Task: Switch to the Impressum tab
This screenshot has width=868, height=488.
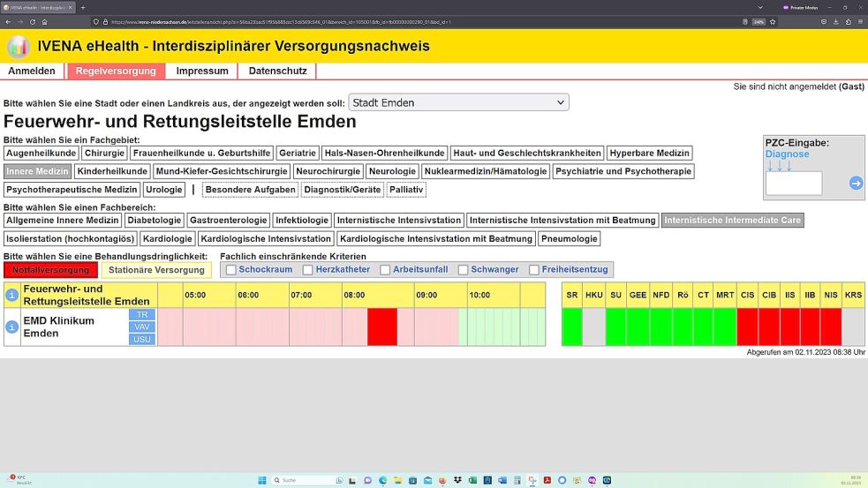Action: (202, 71)
